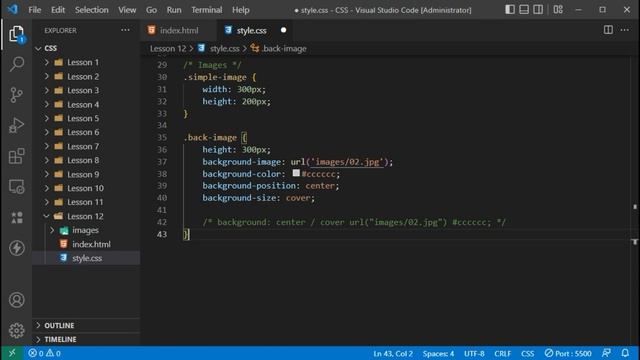
Task: Open the notifications bell
Action: coord(625,353)
